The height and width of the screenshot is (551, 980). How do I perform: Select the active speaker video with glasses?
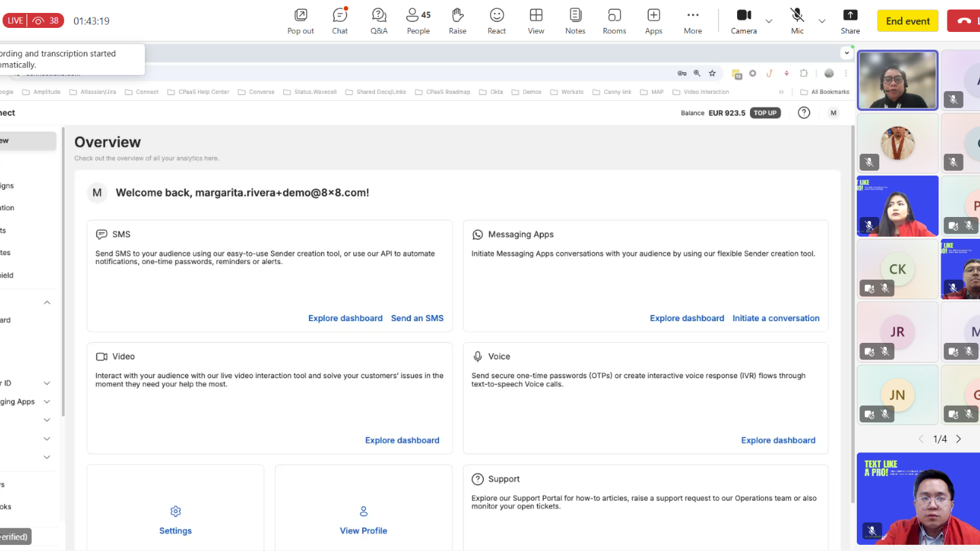click(x=898, y=80)
